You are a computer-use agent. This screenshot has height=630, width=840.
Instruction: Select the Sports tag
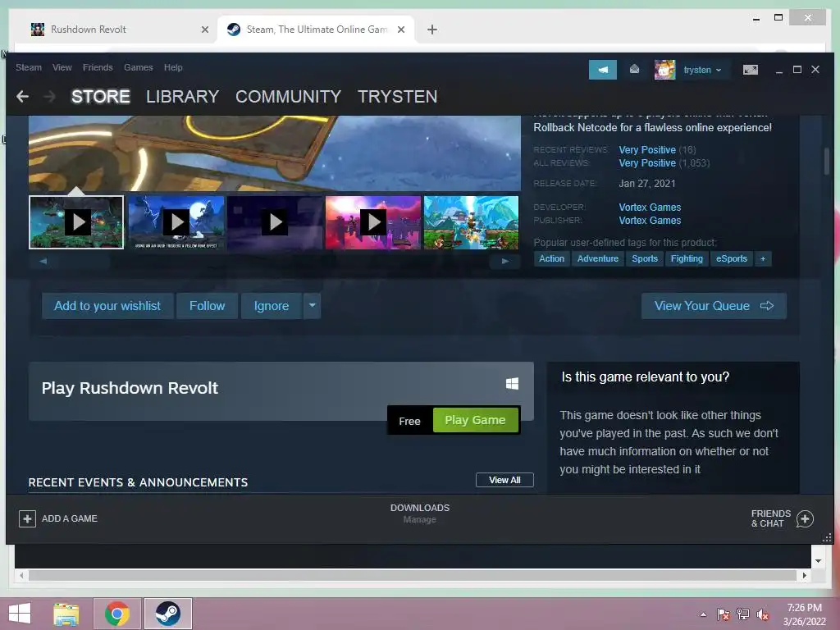645,258
